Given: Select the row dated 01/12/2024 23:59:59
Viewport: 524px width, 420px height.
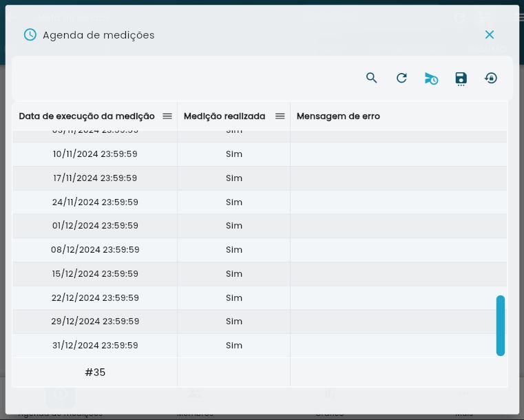Looking at the screenshot, I should click(x=260, y=226).
